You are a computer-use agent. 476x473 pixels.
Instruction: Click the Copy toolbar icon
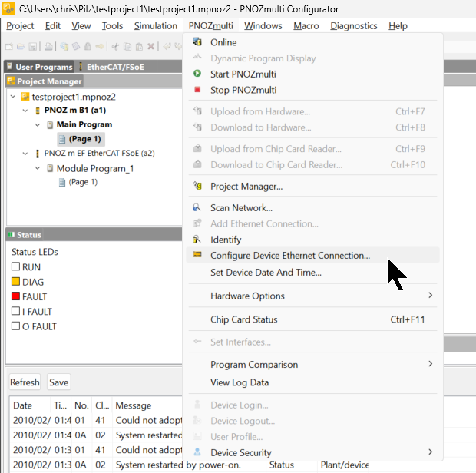coord(127,46)
